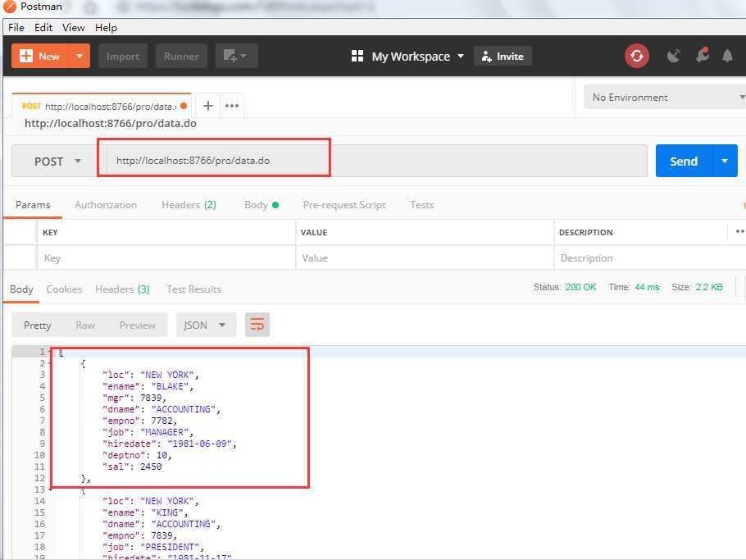Click the "deptno": 10 line
Viewport: 746px width, 560px height.
pyautogui.click(x=137, y=455)
